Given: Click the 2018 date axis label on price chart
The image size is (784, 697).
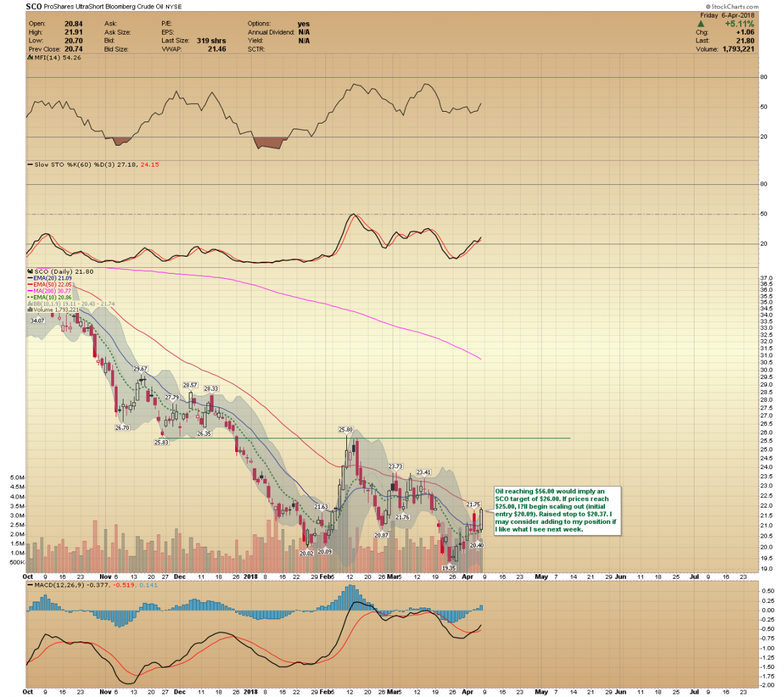Looking at the screenshot, I should pyautogui.click(x=250, y=577).
